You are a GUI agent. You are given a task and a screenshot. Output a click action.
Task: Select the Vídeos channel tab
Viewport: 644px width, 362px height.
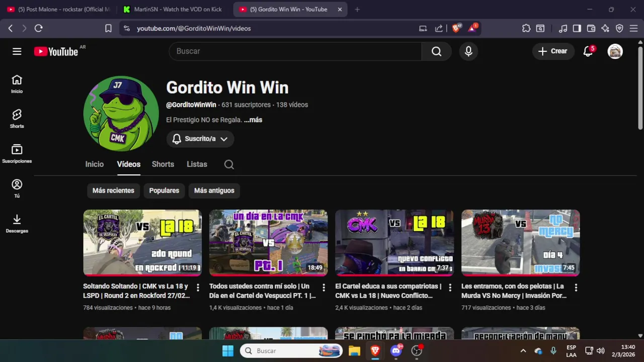pyautogui.click(x=129, y=164)
